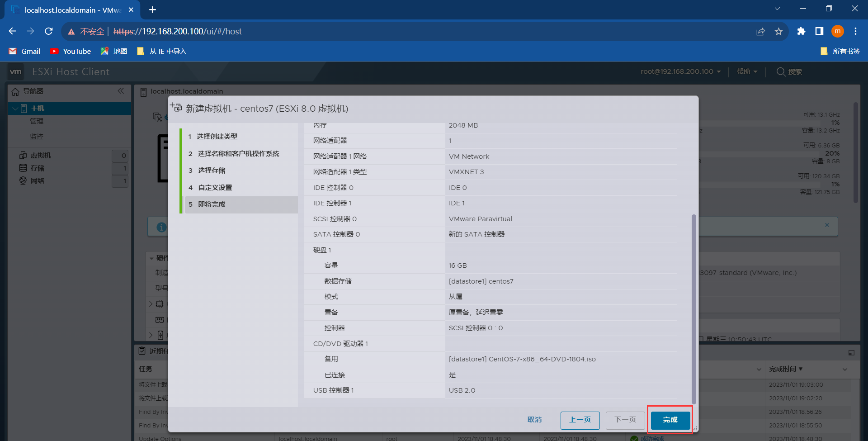The image size is (868, 441).
Task: Collapse the navigator panel with double chevron
Action: coord(121,91)
